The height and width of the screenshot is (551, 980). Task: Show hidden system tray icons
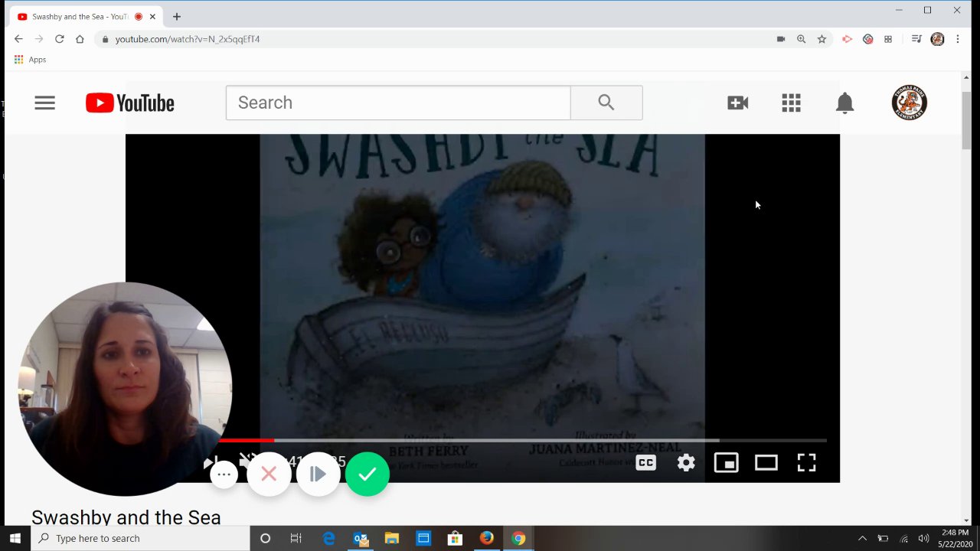(862, 539)
